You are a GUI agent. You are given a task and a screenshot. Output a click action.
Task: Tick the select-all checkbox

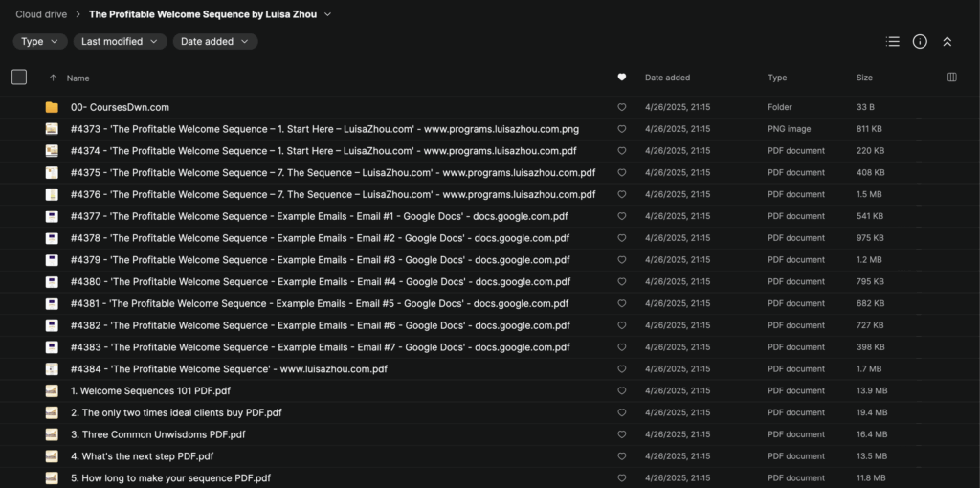[x=19, y=78]
